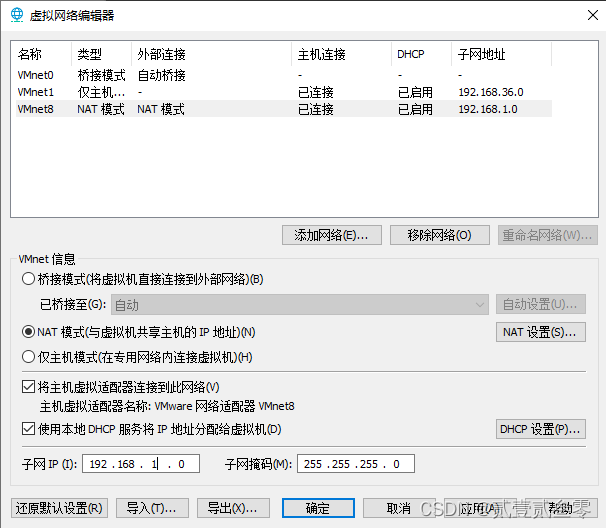Click the 自动设置(U) button

(541, 304)
